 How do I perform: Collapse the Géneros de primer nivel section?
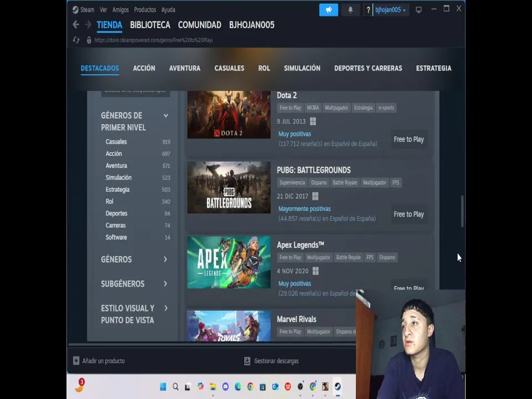tap(166, 116)
